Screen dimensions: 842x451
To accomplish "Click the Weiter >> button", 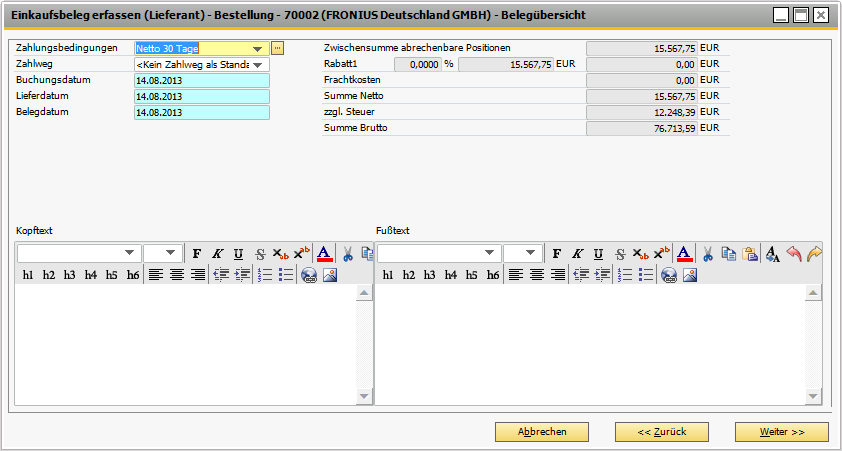I will 781,432.
